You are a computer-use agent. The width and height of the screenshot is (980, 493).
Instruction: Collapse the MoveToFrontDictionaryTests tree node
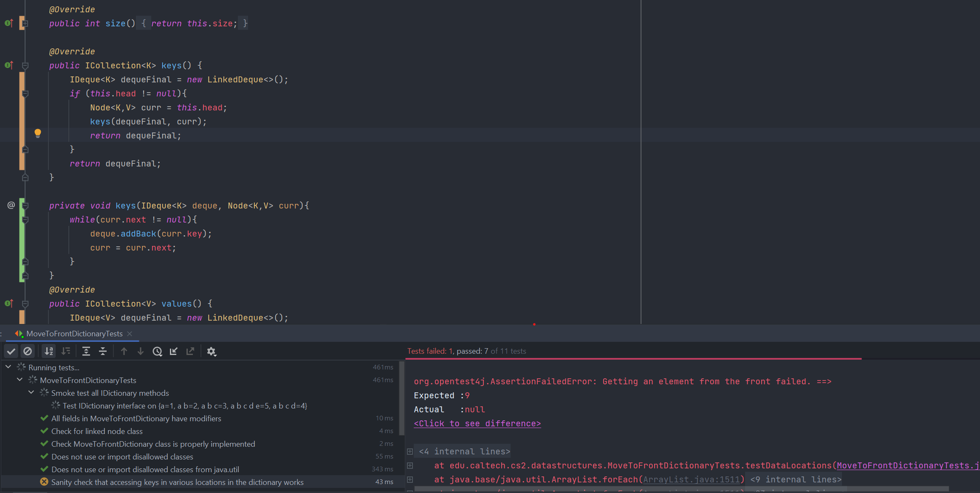pyautogui.click(x=20, y=380)
